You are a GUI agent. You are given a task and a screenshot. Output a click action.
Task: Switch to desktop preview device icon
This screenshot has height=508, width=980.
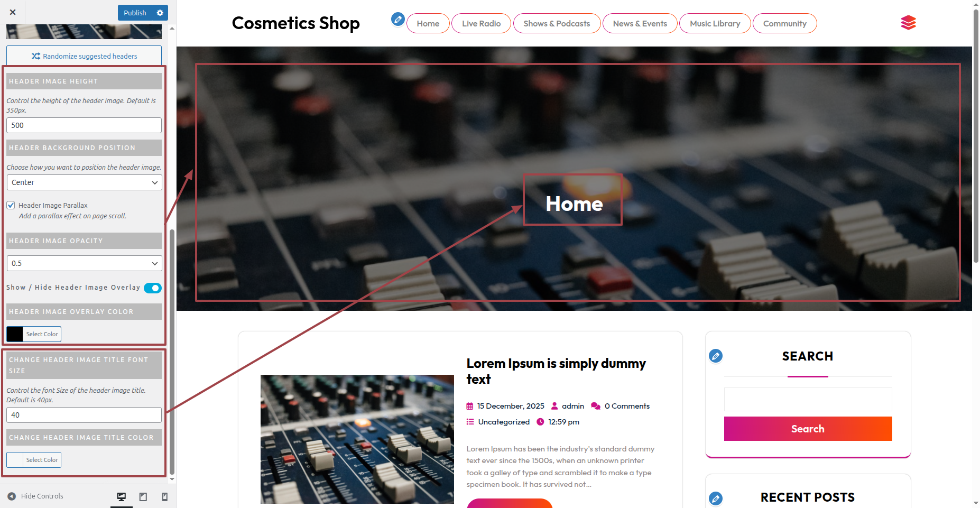[x=122, y=496]
